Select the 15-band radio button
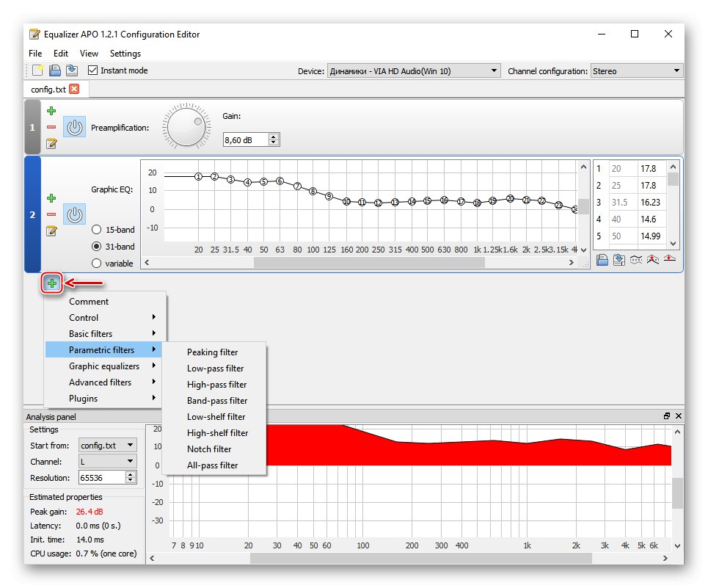Image resolution: width=708 pixels, height=588 pixels. pos(96,230)
